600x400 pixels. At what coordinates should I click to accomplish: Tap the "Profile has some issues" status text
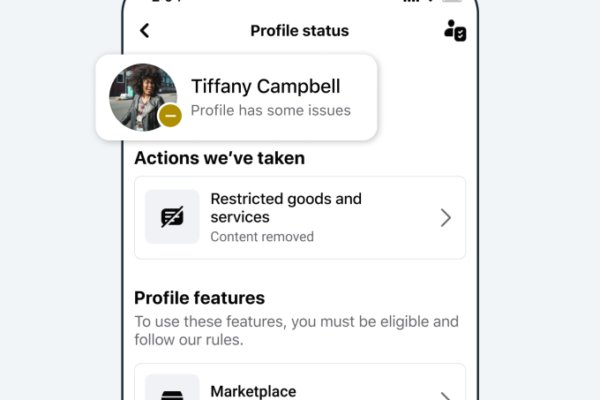point(270,110)
